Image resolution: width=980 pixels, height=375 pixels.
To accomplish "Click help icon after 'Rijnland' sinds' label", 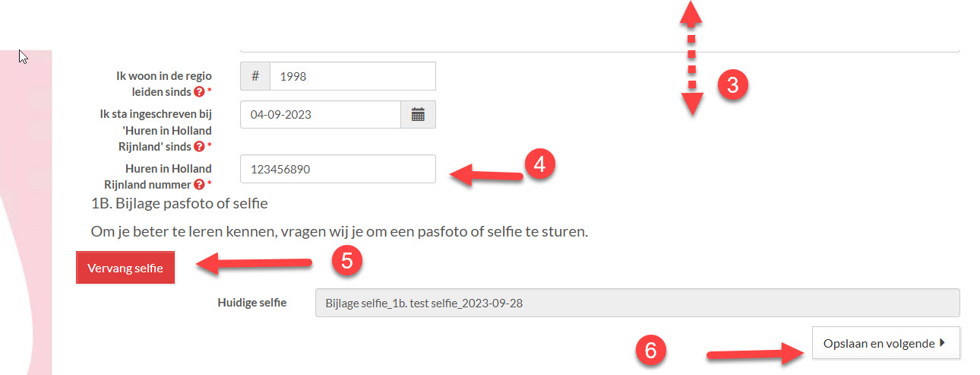I will tap(199, 146).
